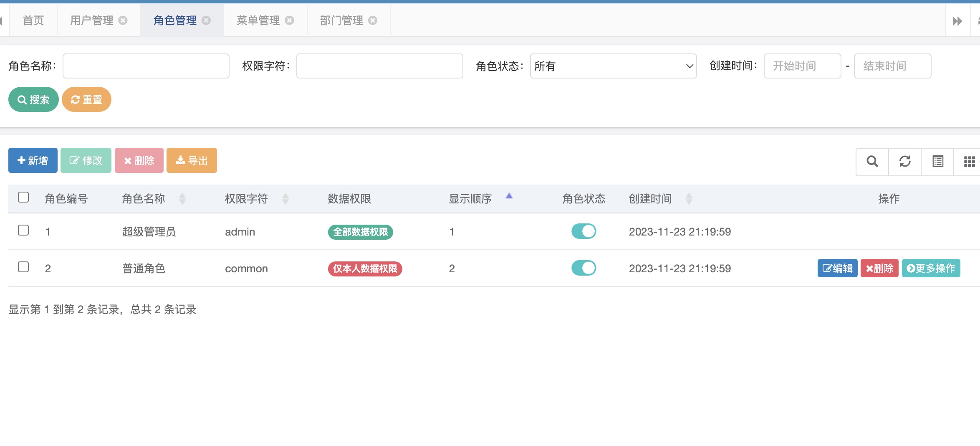Toggle status switch for 超级管理员
The width and height of the screenshot is (980, 446).
[x=584, y=231]
